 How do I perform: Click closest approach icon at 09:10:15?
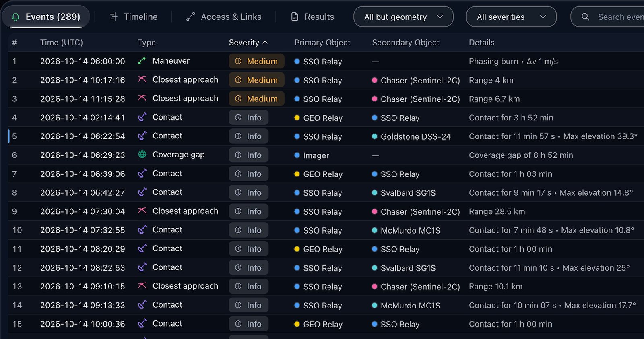point(142,285)
